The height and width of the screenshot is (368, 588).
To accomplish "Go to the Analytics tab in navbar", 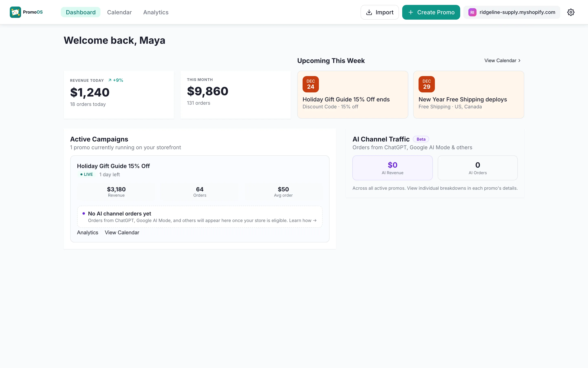I will point(156,12).
